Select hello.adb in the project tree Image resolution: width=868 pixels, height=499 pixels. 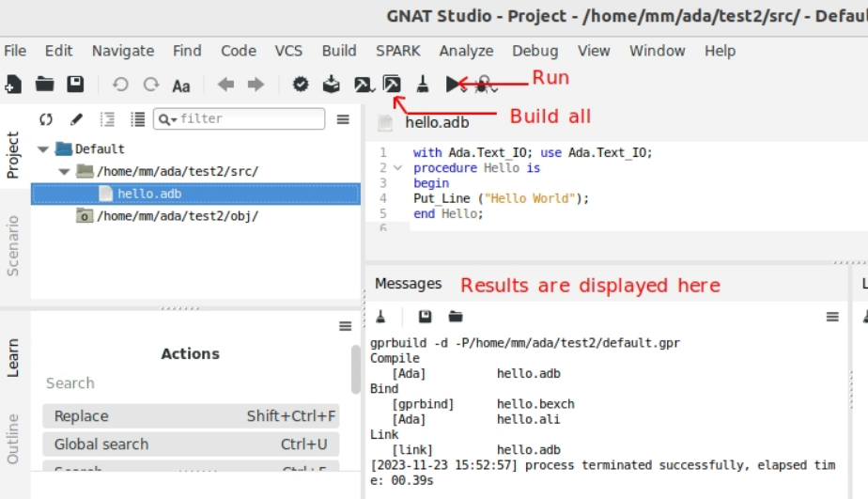[x=196, y=194]
